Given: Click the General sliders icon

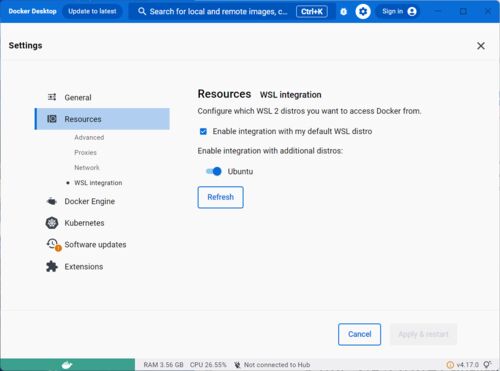Looking at the screenshot, I should click(52, 97).
